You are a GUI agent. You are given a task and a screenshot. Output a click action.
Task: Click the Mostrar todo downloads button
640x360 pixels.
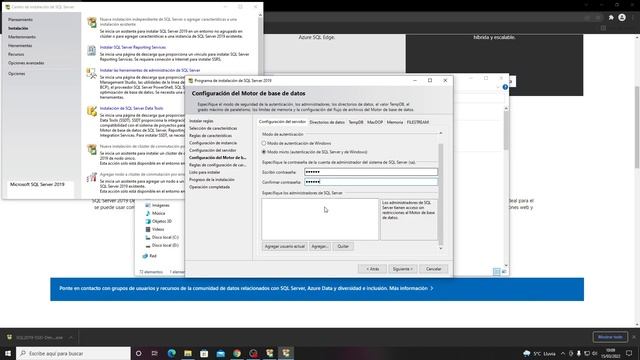pyautogui.click(x=610, y=337)
